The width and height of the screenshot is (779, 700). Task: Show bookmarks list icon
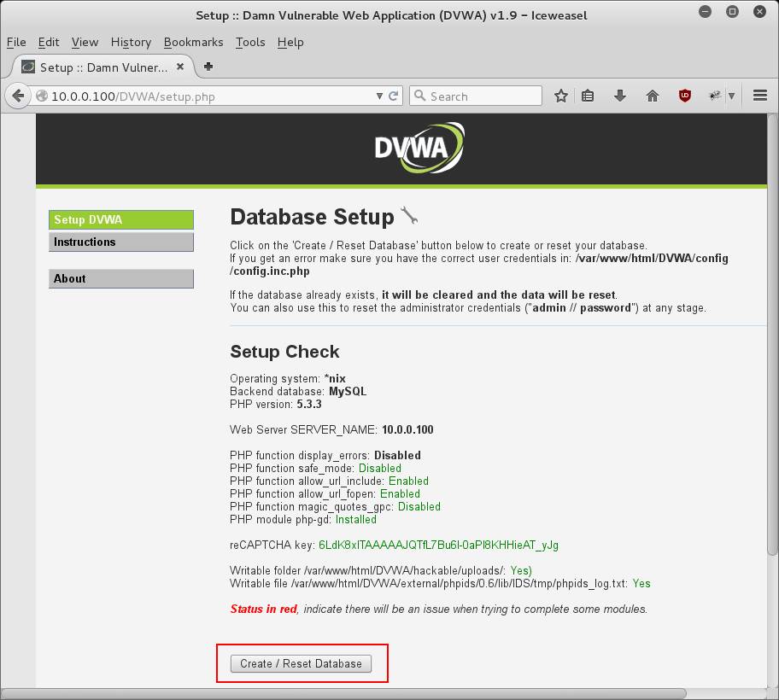pos(588,96)
